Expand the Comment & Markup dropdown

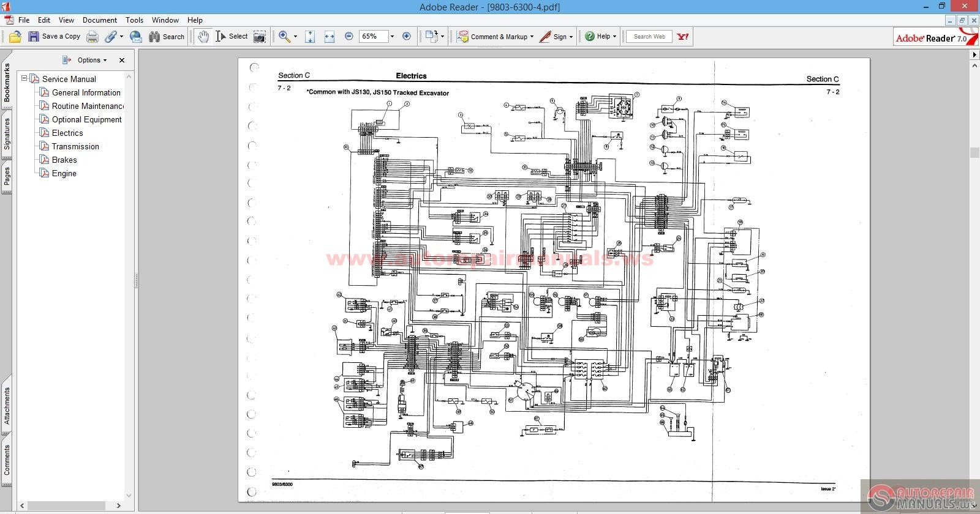pos(532,37)
